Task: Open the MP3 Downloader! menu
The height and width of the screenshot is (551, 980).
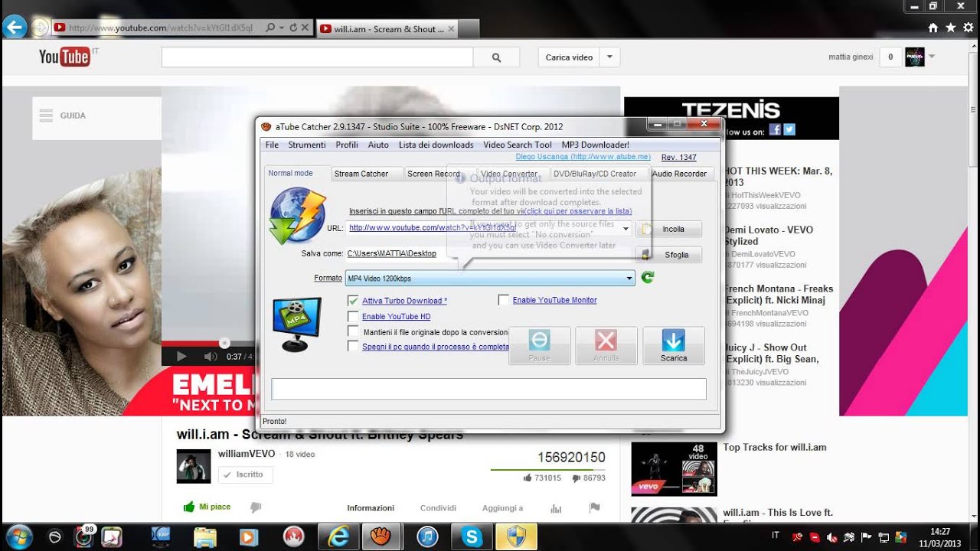Action: click(596, 145)
